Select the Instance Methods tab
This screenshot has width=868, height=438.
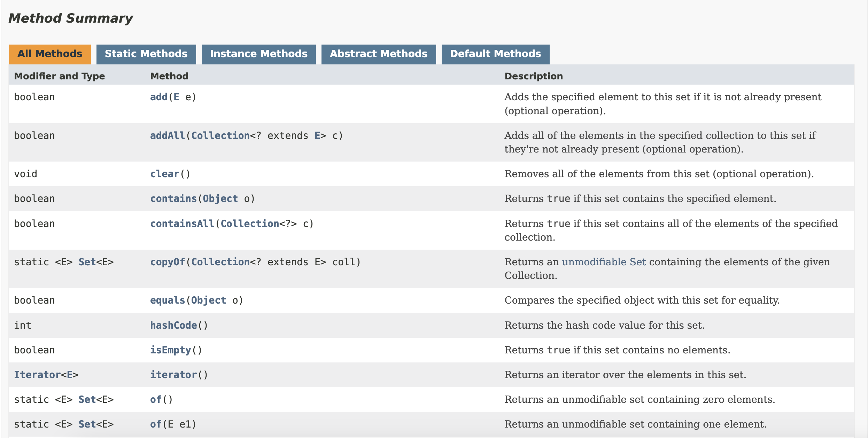[x=258, y=54]
